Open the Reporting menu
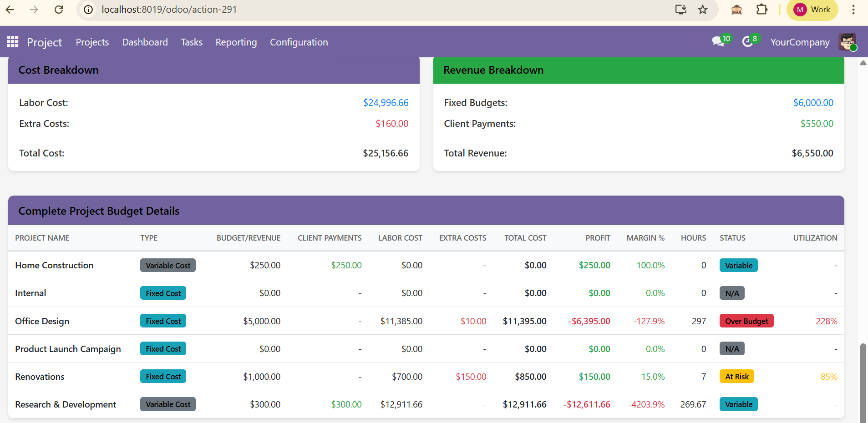868x423 pixels. point(236,42)
